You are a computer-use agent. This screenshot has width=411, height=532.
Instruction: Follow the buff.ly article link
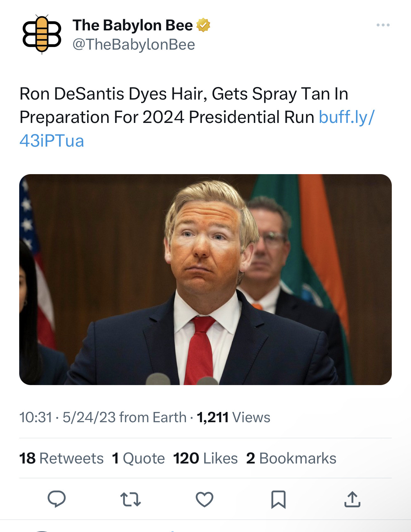[x=197, y=129]
